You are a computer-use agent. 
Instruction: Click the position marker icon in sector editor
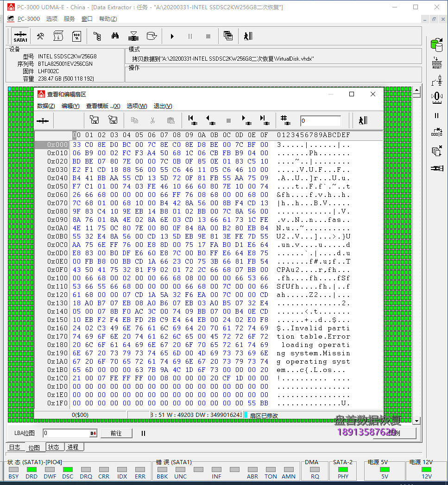pos(43,120)
